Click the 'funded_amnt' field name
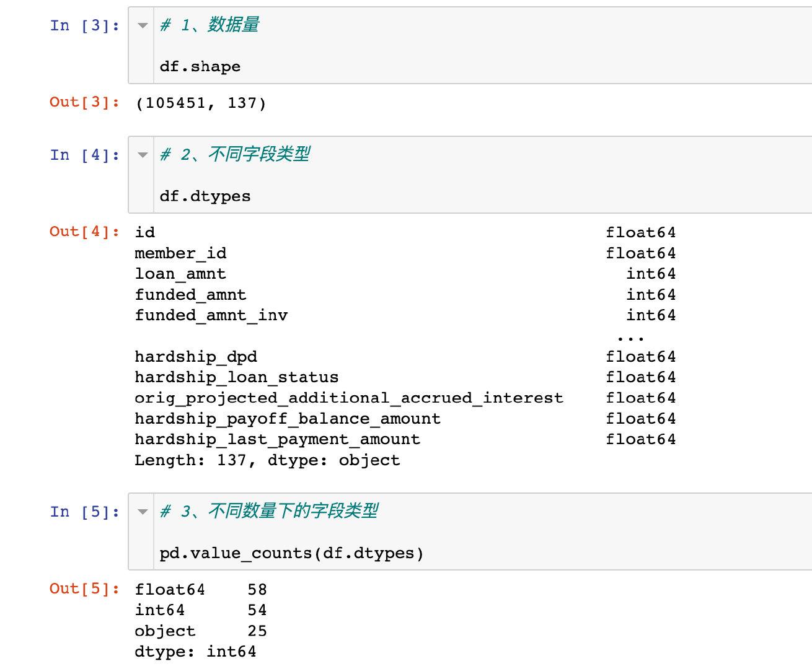Screen dimensions: 812x669 click(x=190, y=295)
